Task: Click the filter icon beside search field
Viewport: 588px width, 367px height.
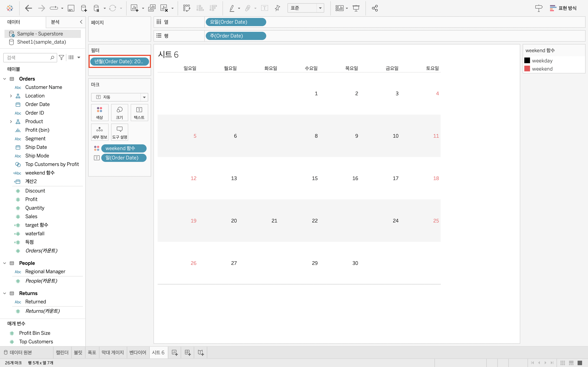Action: pyautogui.click(x=61, y=57)
